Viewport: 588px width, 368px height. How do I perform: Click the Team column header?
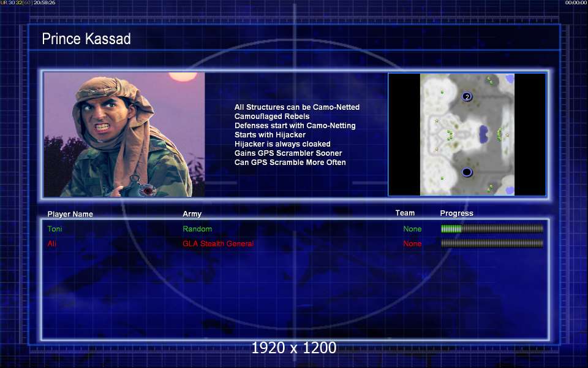click(405, 213)
